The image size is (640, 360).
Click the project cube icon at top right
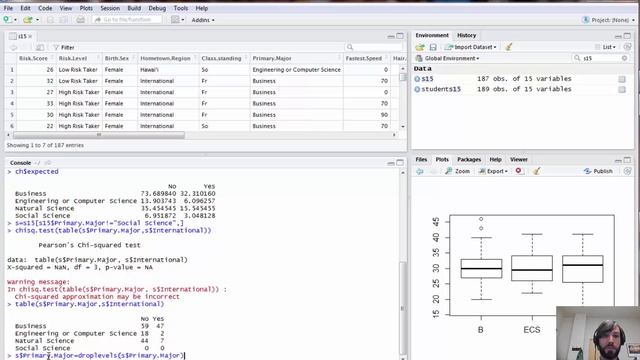585,20
